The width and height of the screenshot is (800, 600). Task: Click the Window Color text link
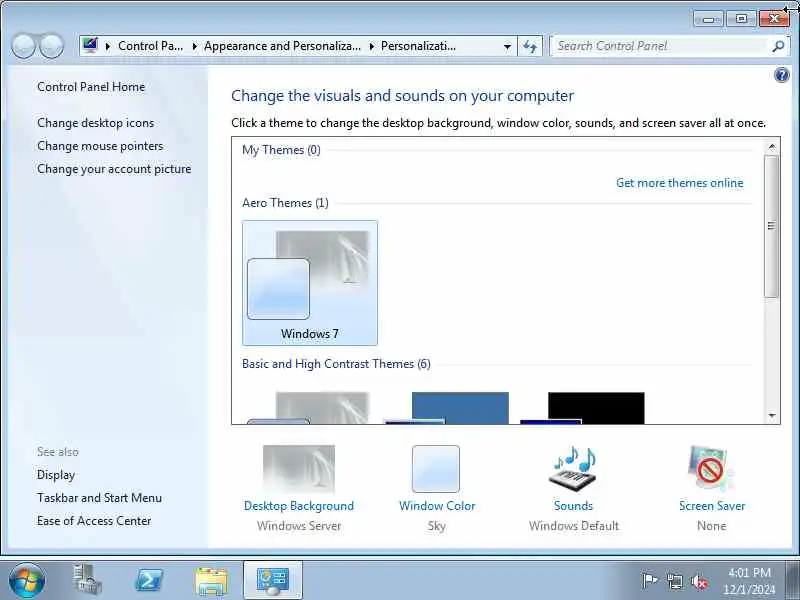point(437,506)
